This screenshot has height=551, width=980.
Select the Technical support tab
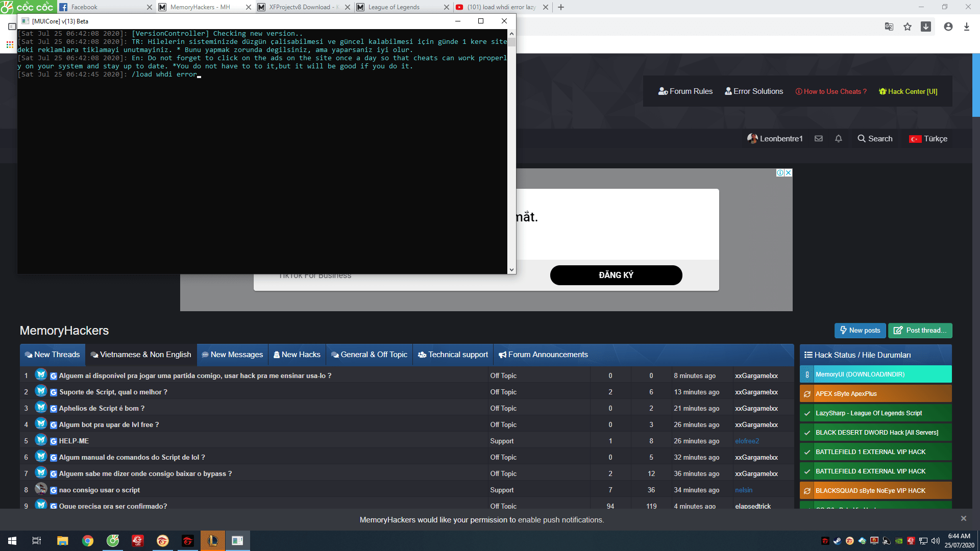point(453,355)
